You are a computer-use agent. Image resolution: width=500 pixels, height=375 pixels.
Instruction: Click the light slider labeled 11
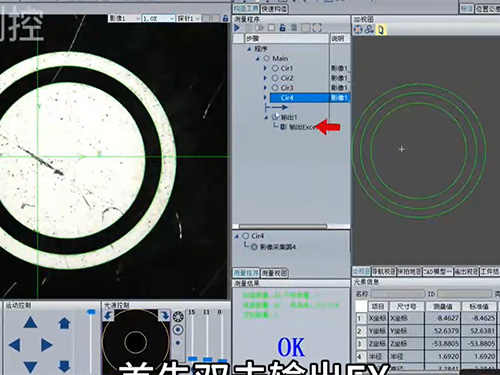pos(207,360)
